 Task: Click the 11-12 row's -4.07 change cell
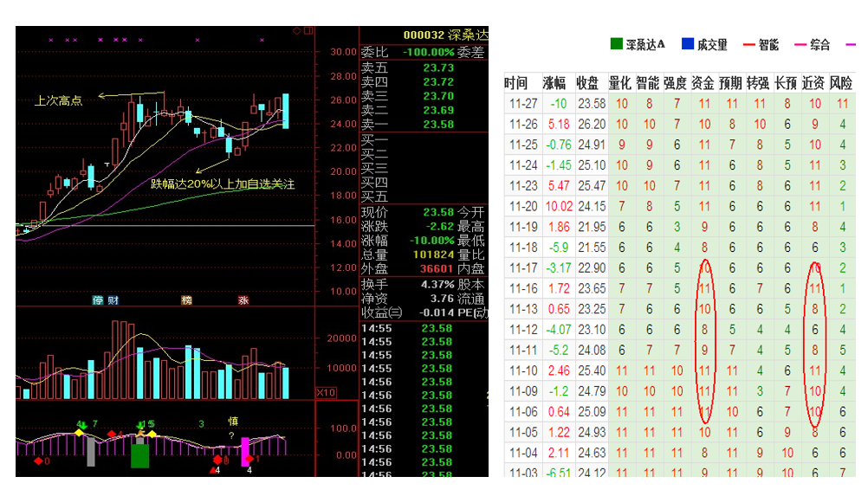pos(559,330)
